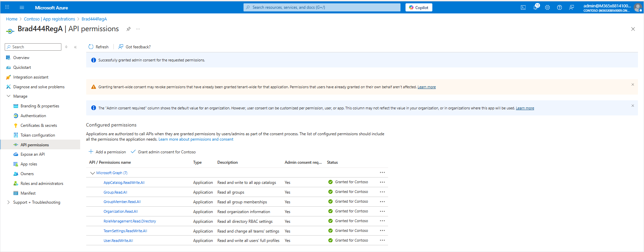Collapse the left navigation pane

(x=75, y=47)
